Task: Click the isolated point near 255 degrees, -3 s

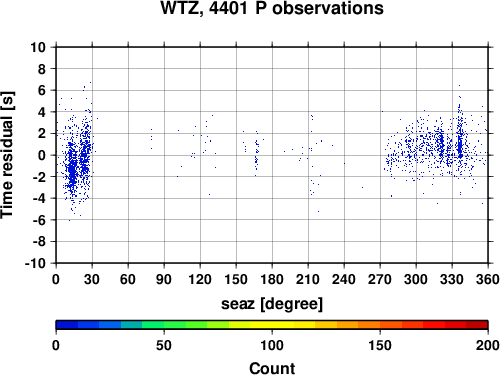Action: point(362,187)
